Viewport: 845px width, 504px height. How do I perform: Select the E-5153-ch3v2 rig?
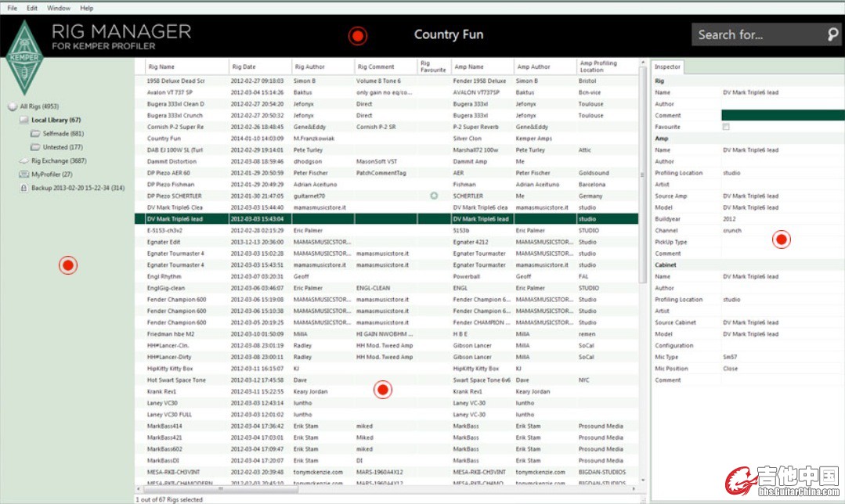click(x=386, y=230)
